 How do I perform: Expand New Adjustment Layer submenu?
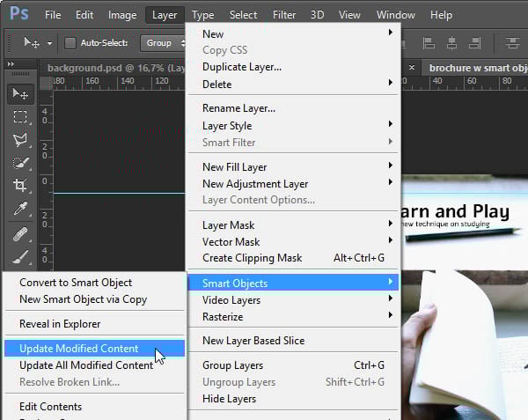click(x=293, y=183)
